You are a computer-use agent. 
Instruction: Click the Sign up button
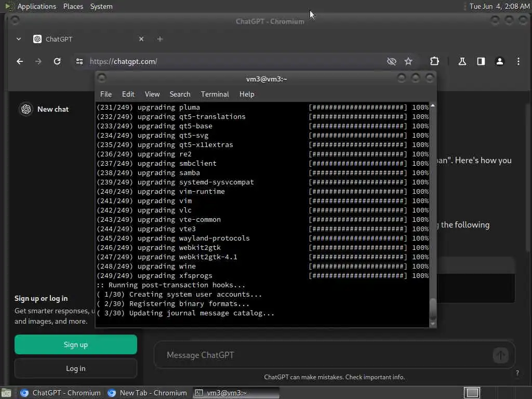pyautogui.click(x=76, y=344)
